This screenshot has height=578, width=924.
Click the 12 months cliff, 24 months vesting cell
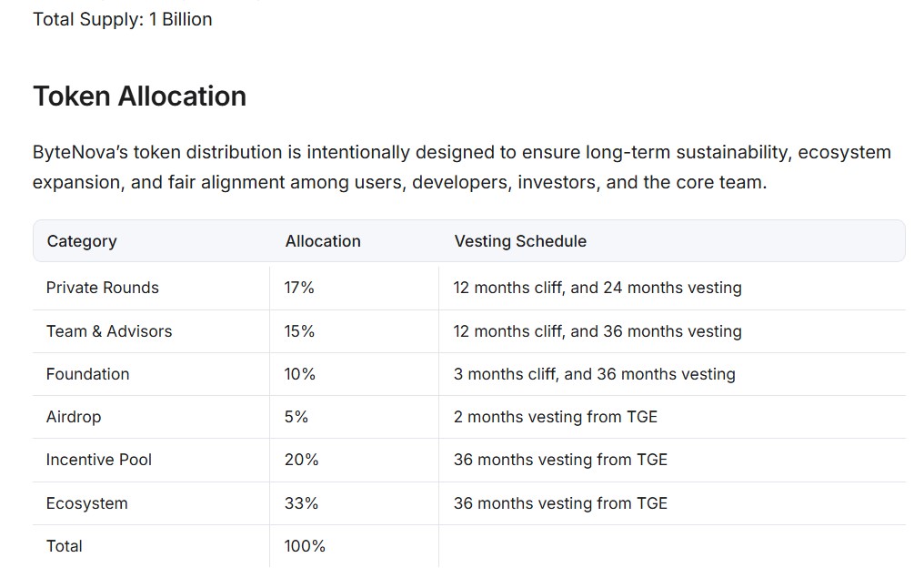598,288
